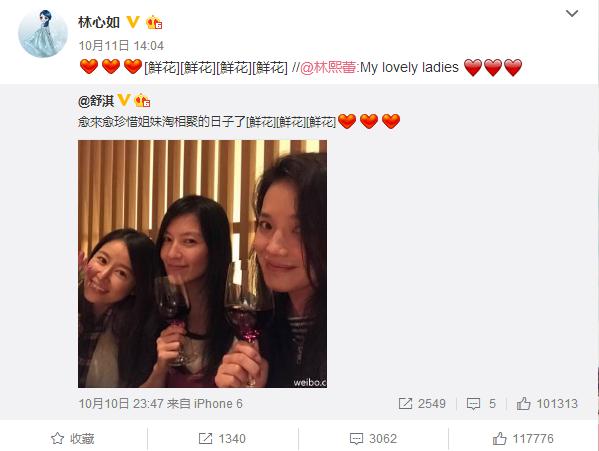Like the original post with 101313 likes
Screen dimensions: 599x451
(547, 404)
